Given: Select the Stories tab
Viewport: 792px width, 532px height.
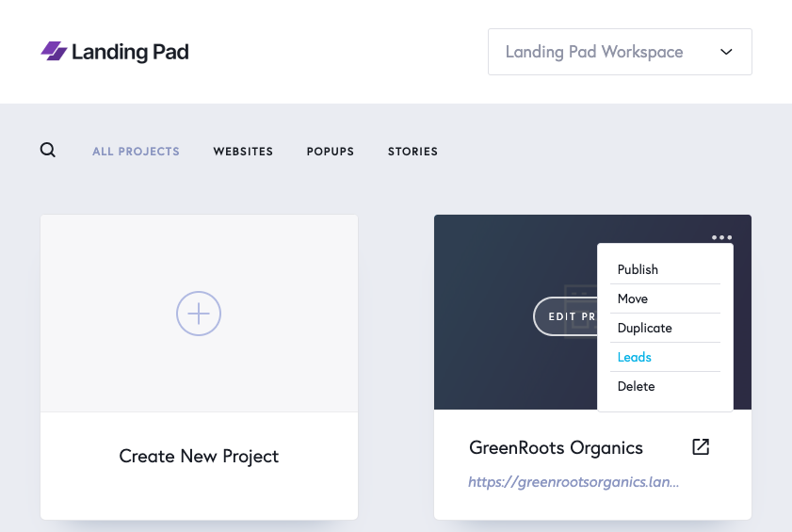Looking at the screenshot, I should [x=412, y=152].
